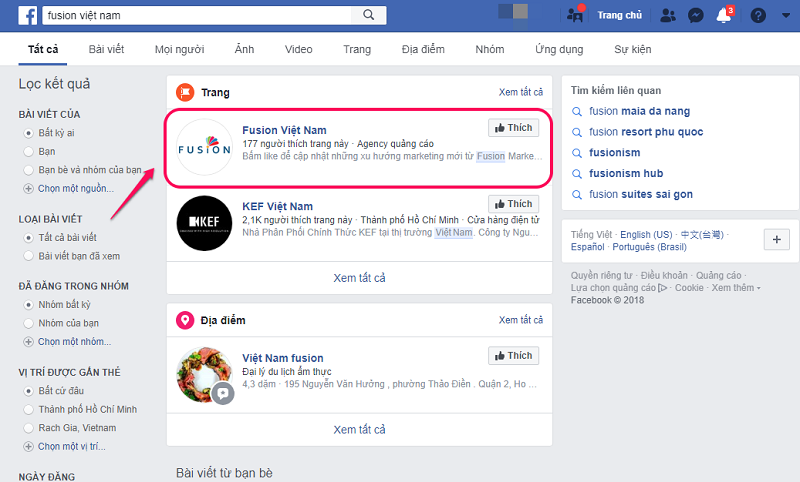This screenshot has width=800, height=482.
Task: Focus the search field with fusion việt nam
Action: click(x=197, y=15)
